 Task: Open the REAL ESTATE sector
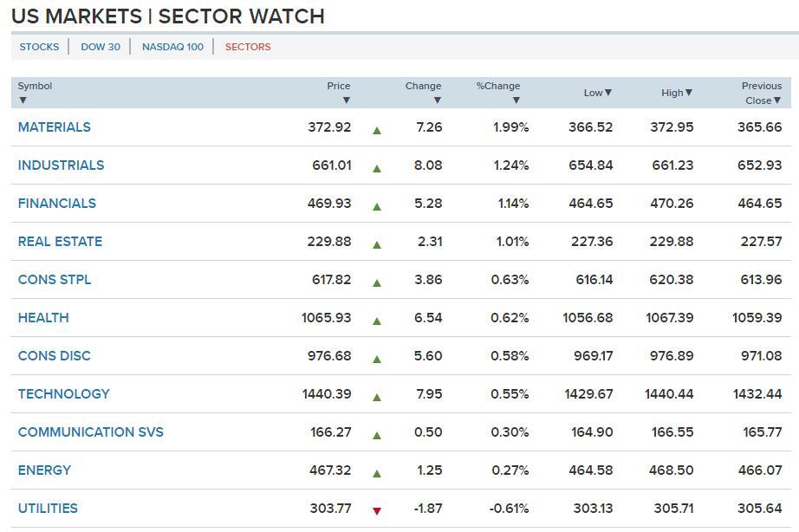click(x=60, y=242)
